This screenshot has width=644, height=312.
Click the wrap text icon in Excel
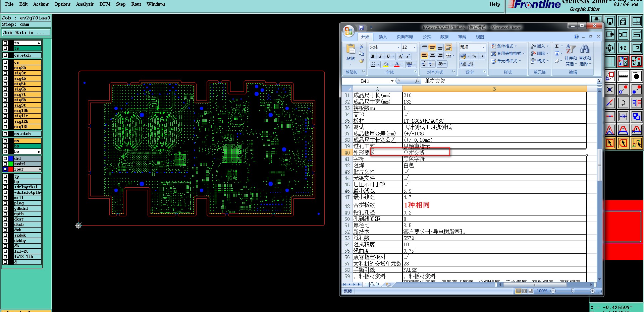coord(448,47)
